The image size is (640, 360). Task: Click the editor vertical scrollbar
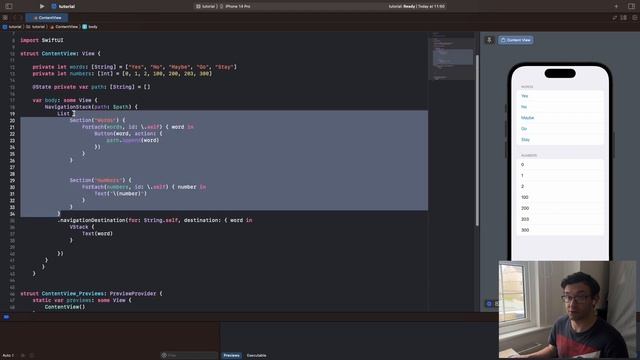pos(477,139)
